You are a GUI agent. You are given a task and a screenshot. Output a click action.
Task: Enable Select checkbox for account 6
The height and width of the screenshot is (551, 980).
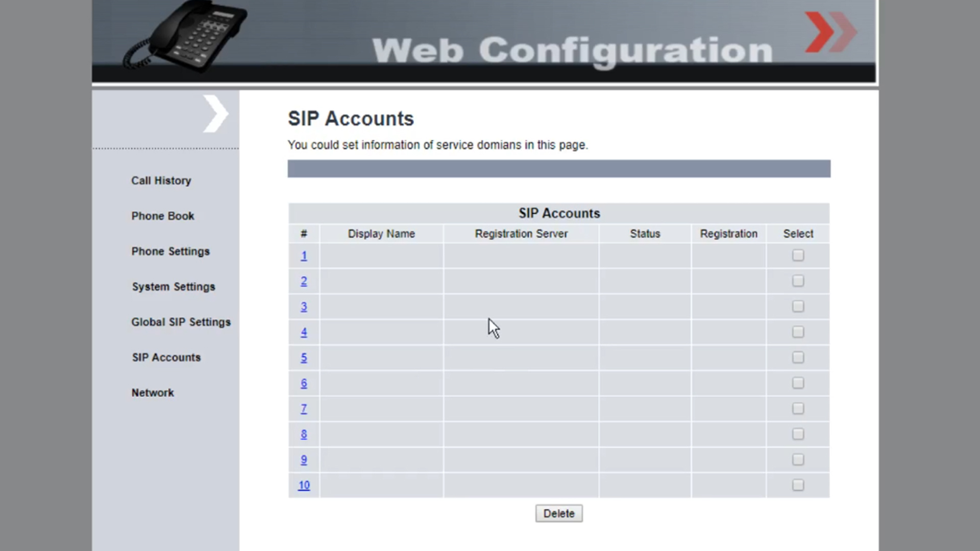pos(798,383)
